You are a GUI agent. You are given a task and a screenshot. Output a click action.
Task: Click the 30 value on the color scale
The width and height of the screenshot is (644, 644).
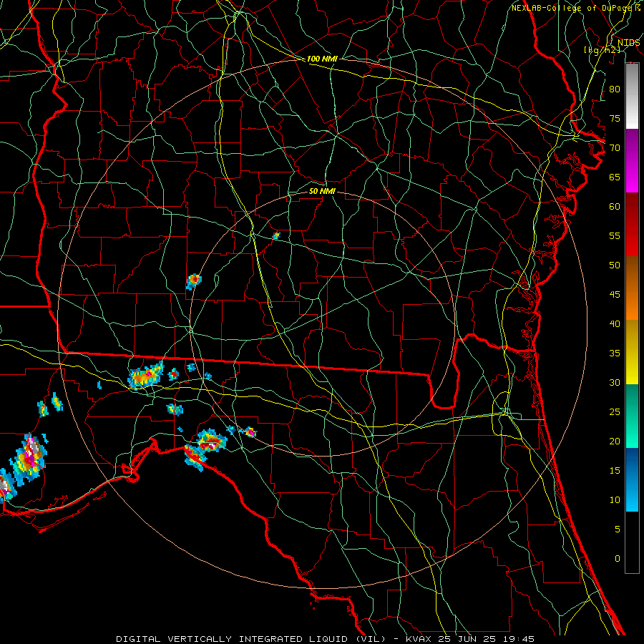click(x=615, y=382)
